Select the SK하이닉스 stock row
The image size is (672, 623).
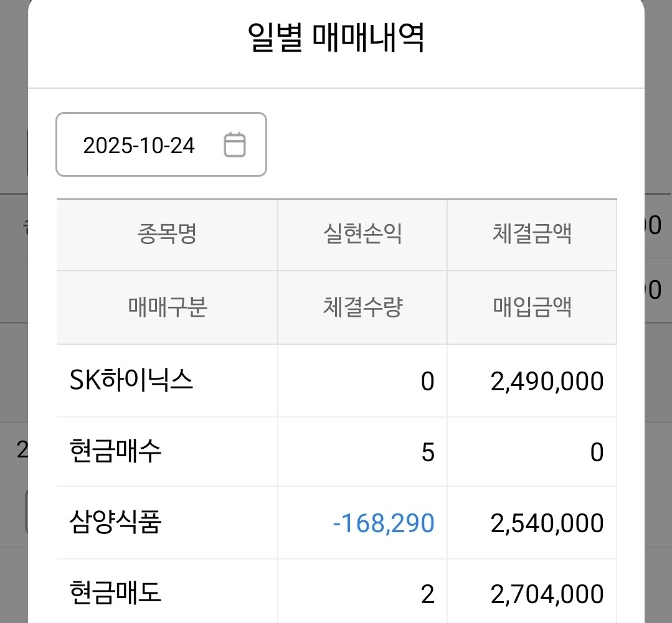pos(131,380)
